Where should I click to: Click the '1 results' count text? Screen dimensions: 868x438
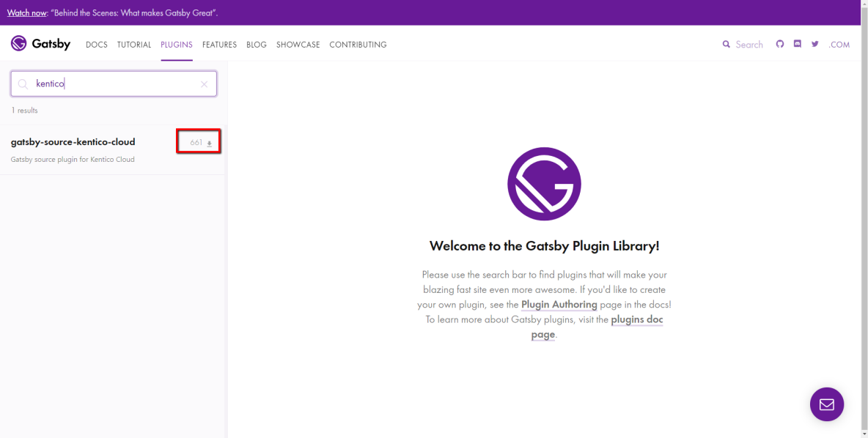24,111
